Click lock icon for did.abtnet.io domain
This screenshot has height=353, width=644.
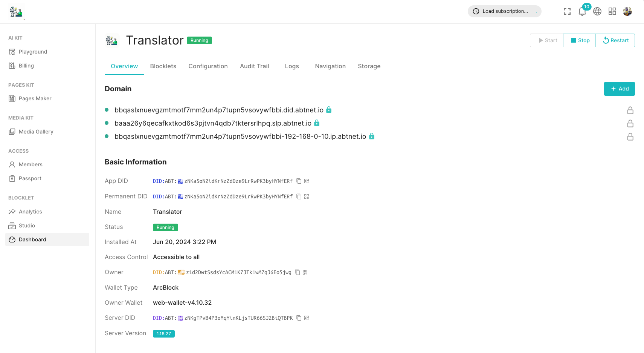click(x=630, y=110)
